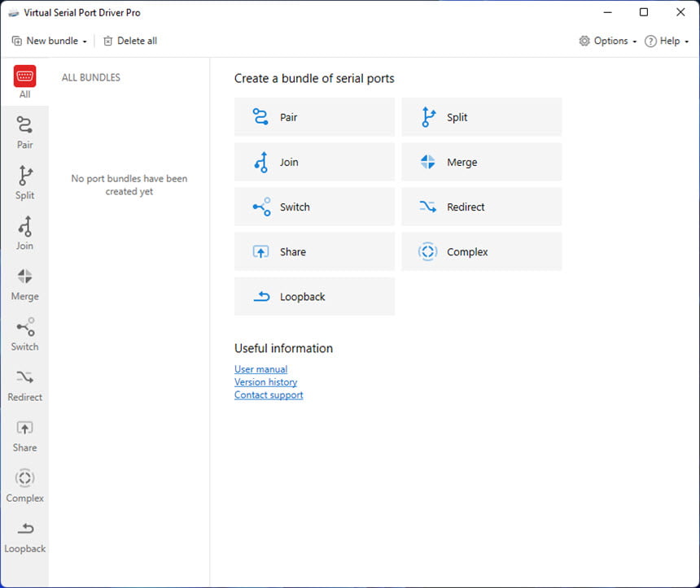Close the Virtual Serial Port Driver window
Viewport: 700px width, 588px height.
(680, 12)
